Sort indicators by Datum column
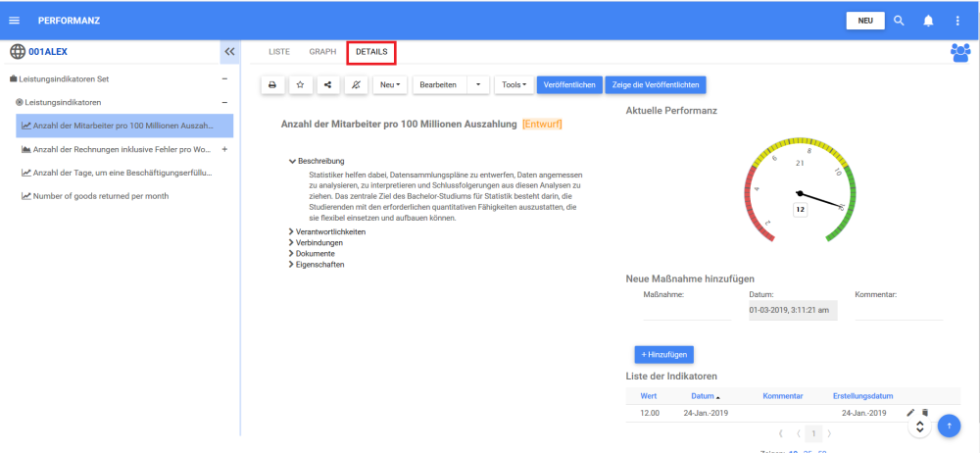 coord(705,396)
